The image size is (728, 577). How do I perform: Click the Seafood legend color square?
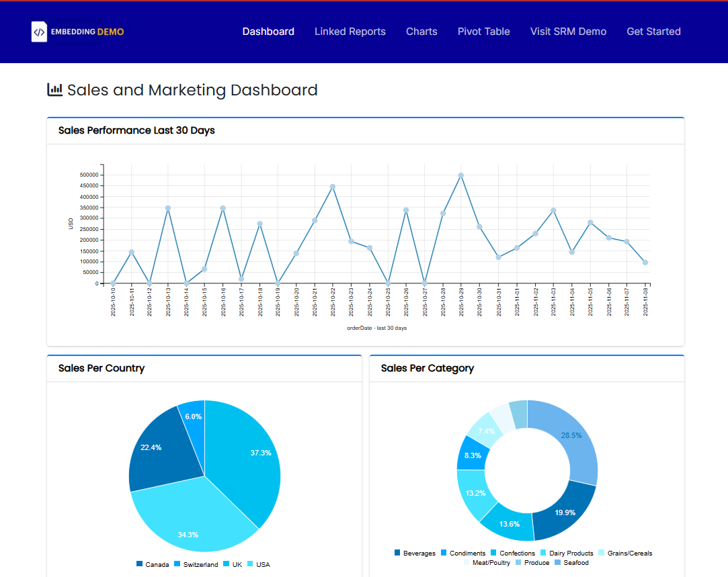coord(558,563)
